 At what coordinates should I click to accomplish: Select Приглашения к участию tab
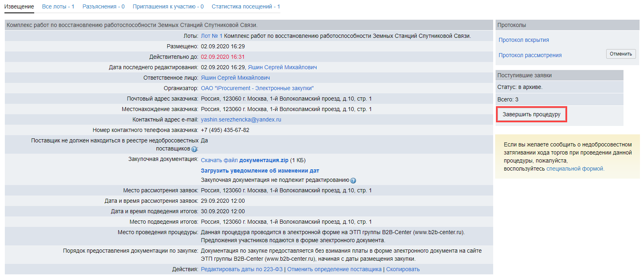pos(168,6)
